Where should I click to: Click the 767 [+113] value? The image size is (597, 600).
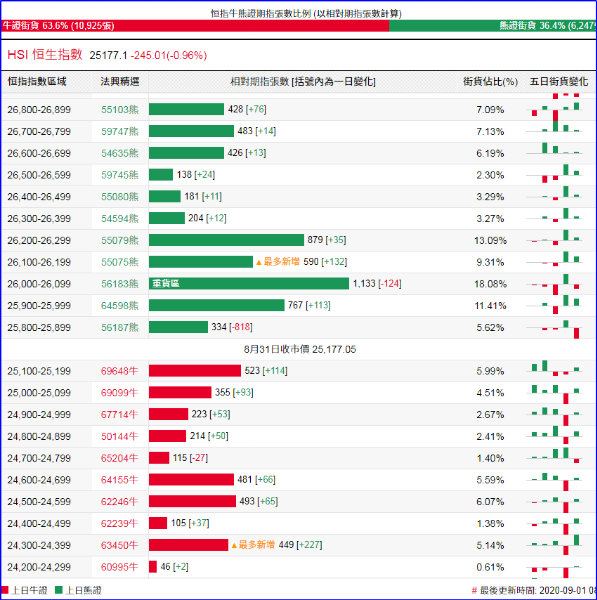click(309, 305)
